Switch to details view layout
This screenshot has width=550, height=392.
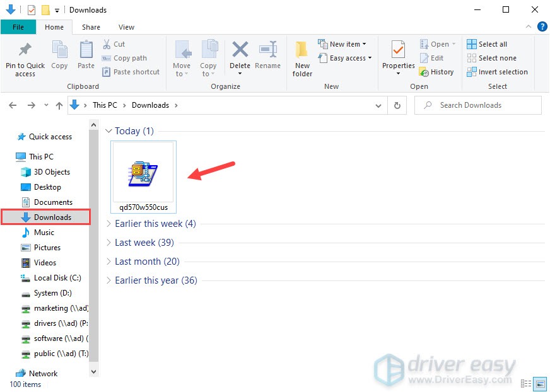pyautogui.click(x=526, y=383)
